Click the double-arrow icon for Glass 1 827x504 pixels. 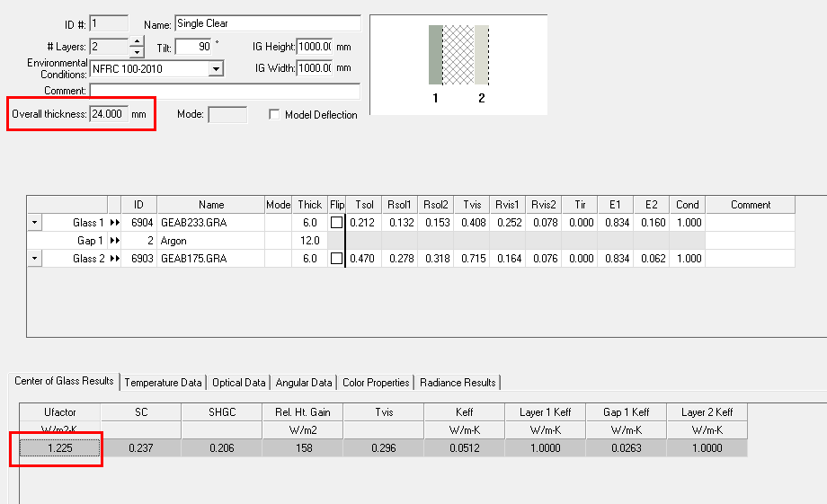coord(114,223)
